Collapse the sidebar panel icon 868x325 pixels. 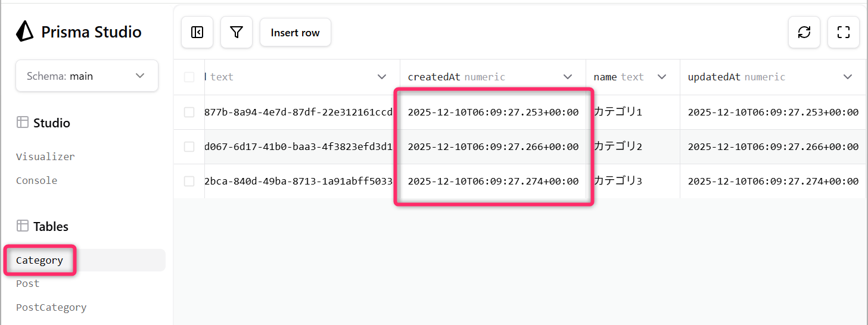click(197, 32)
